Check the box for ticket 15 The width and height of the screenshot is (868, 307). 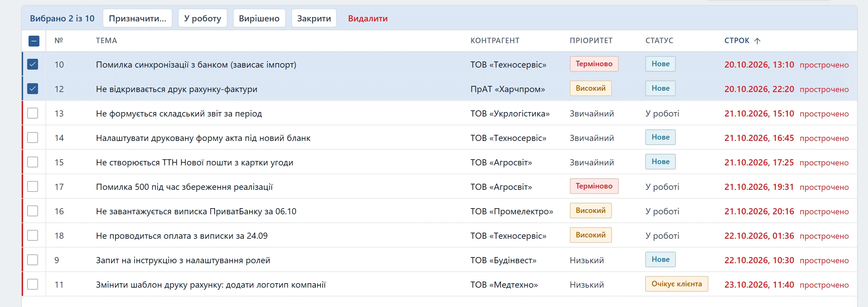[x=33, y=162]
